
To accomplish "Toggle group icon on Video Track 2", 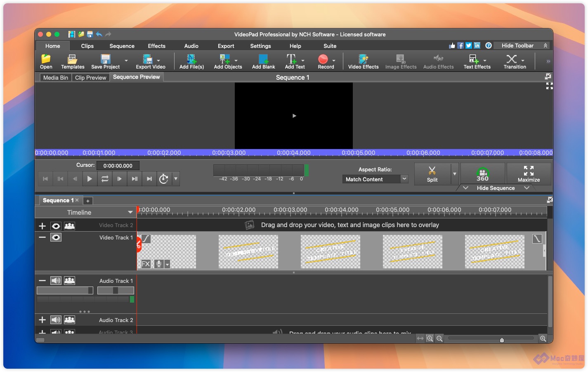I will tap(70, 226).
